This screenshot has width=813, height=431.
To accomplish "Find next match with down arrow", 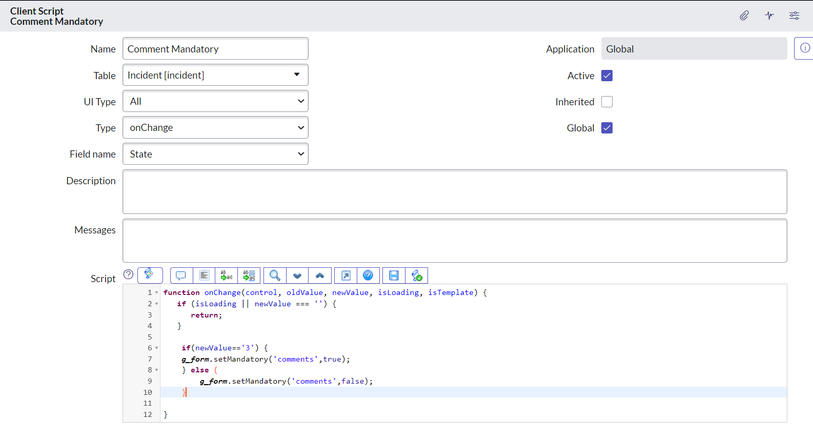I will 297,275.
